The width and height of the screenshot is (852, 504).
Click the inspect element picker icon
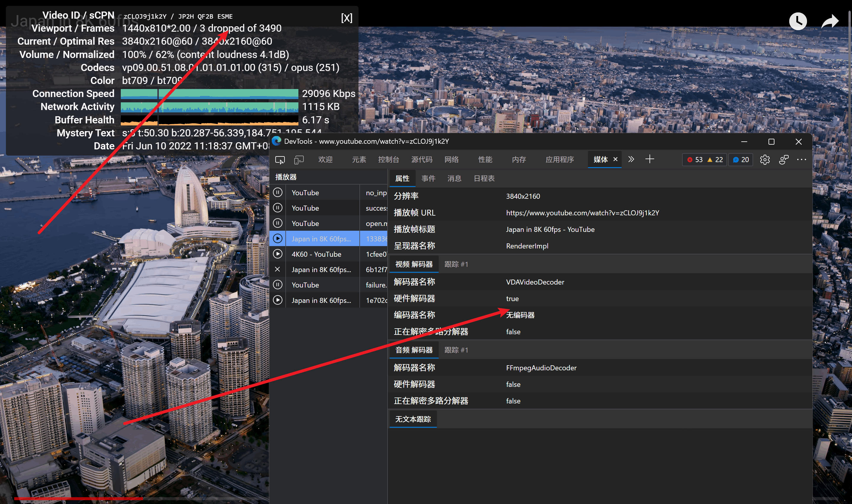(280, 160)
